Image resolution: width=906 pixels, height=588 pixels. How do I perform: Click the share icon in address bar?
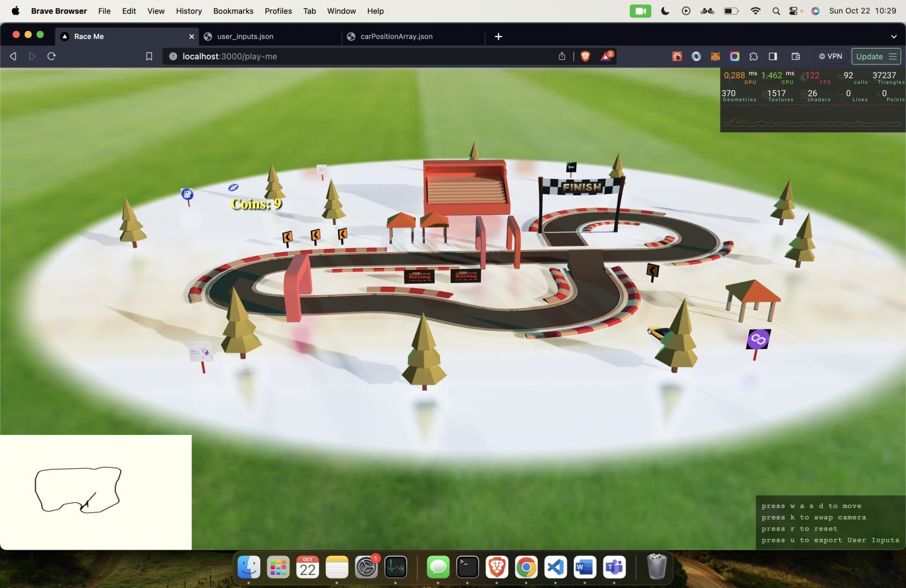point(562,56)
